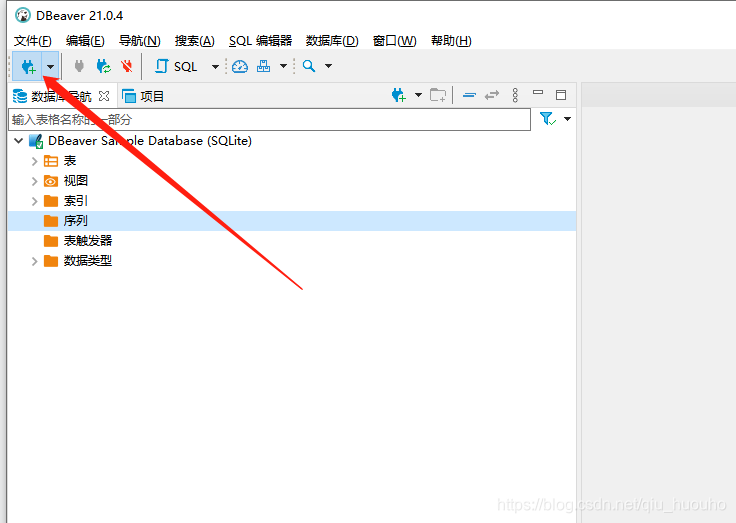The image size is (736, 523).
Task: Minimize the navigator panel
Action: pyautogui.click(x=538, y=92)
